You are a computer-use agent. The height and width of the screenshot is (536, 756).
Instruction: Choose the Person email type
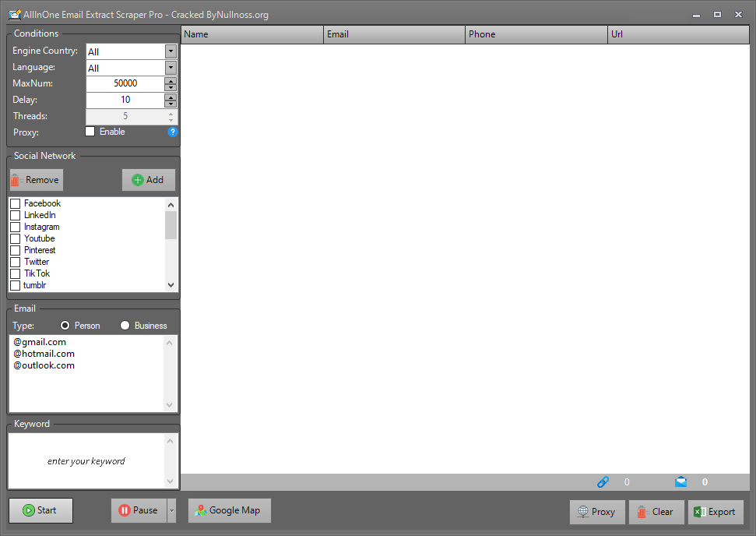[65, 326]
